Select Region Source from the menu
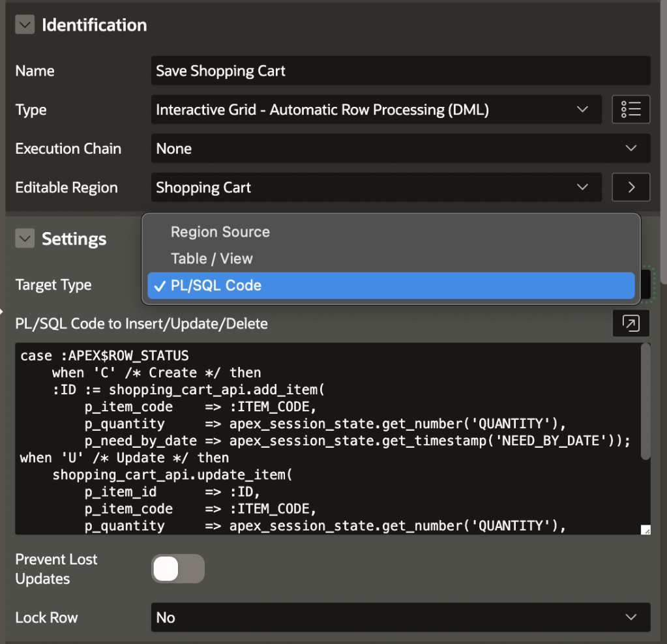 click(x=220, y=231)
